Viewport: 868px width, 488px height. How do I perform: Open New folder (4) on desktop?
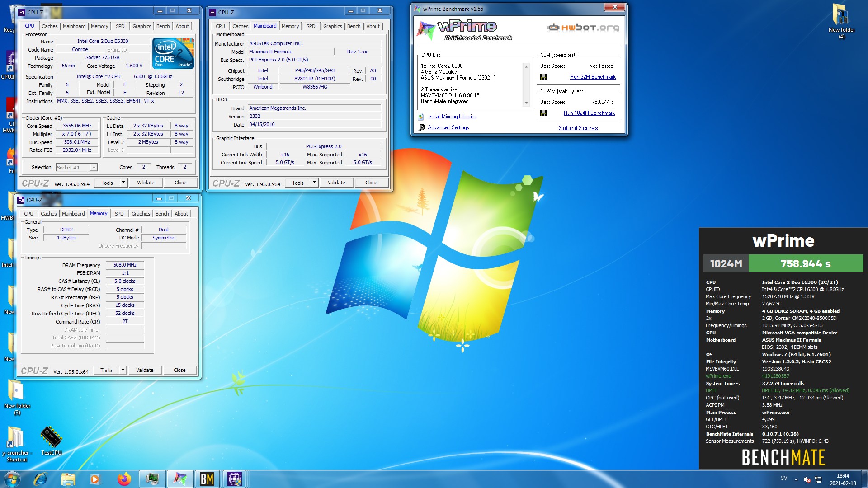click(841, 21)
